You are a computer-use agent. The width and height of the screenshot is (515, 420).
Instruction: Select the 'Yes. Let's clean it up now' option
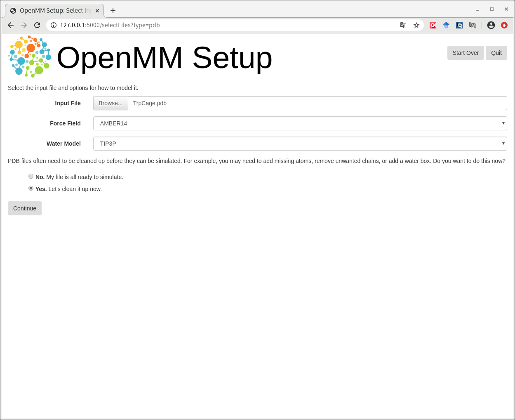[x=31, y=189]
